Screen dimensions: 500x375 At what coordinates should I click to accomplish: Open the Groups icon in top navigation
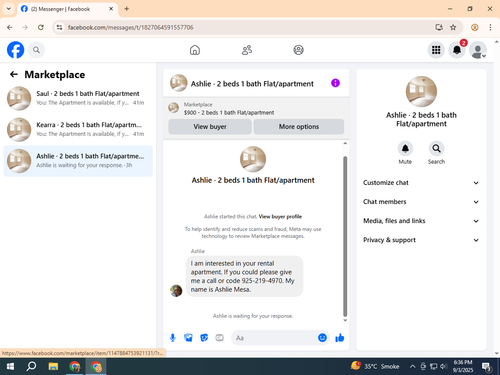tap(298, 50)
